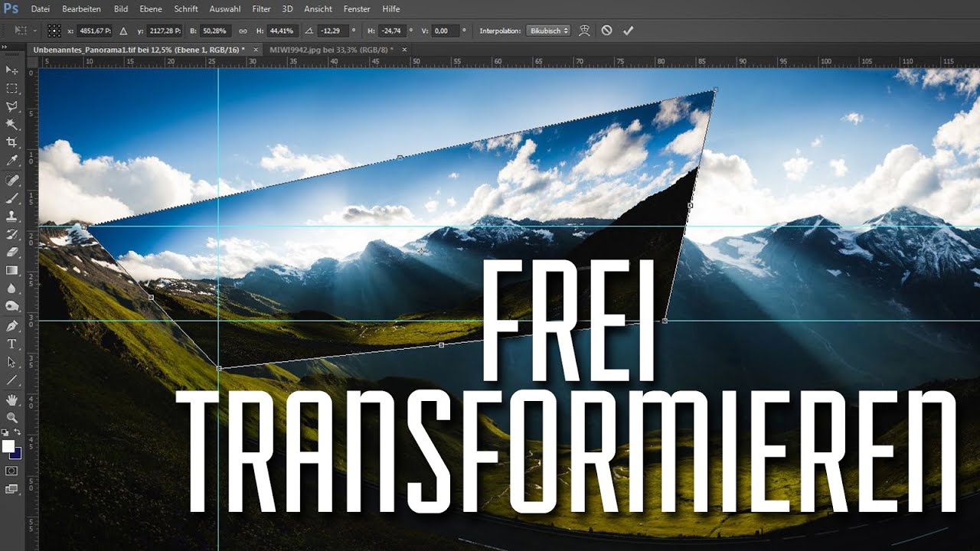Click the Photoshop Ps logo
This screenshot has width=980, height=551.
(x=11, y=8)
